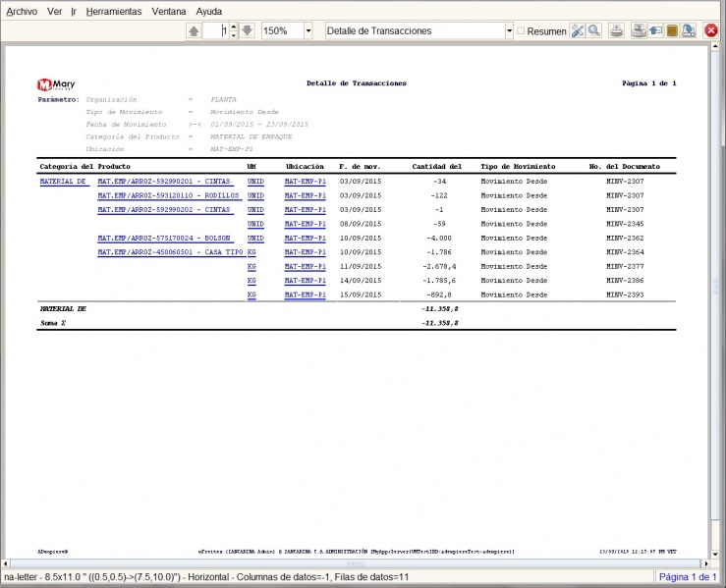Print the report with printer icon
The height and width of the screenshot is (588, 726).
616,31
